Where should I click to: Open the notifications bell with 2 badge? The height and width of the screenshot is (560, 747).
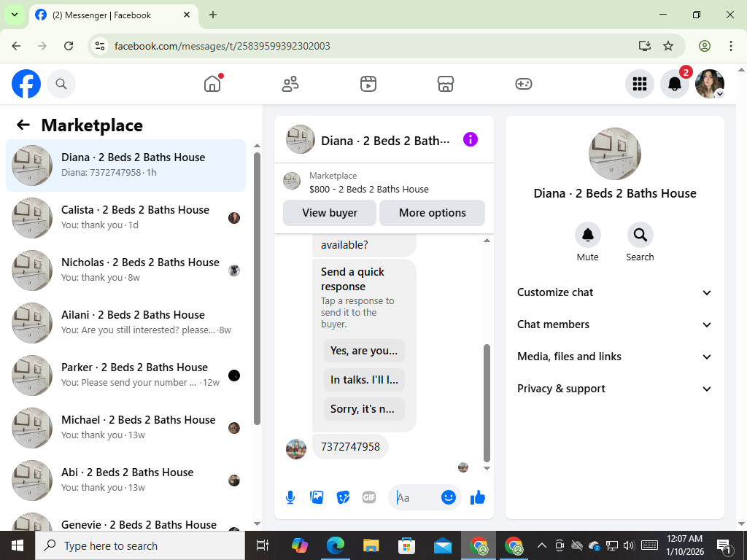pyautogui.click(x=675, y=84)
